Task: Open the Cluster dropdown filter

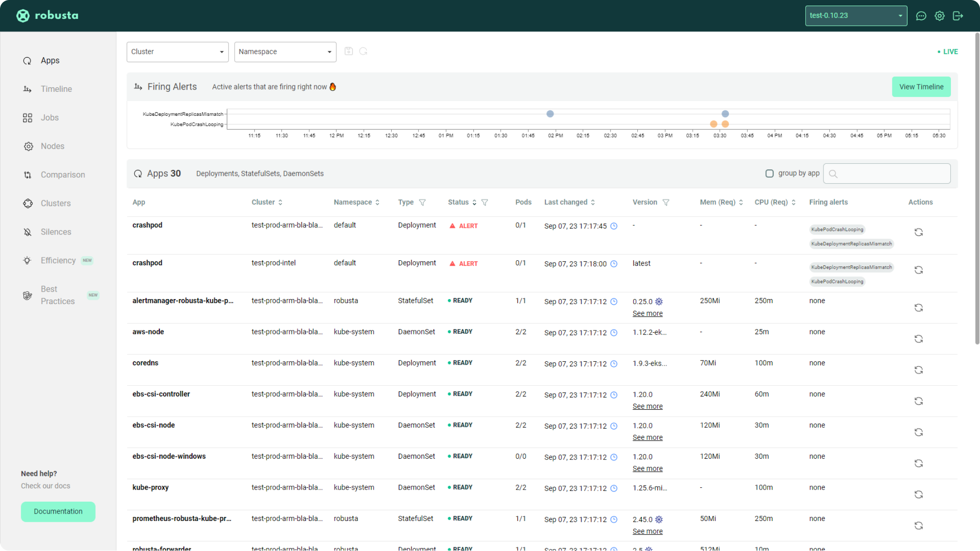Action: (177, 52)
